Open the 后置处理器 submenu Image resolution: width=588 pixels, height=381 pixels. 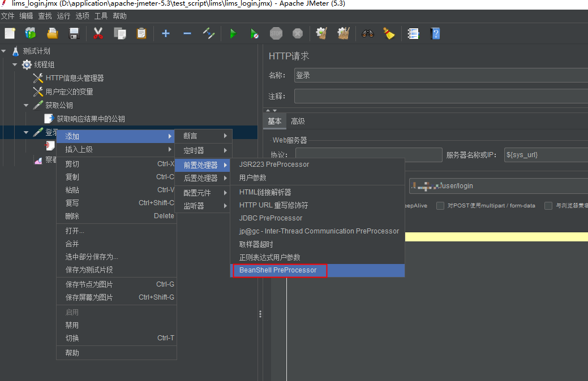[x=203, y=178]
